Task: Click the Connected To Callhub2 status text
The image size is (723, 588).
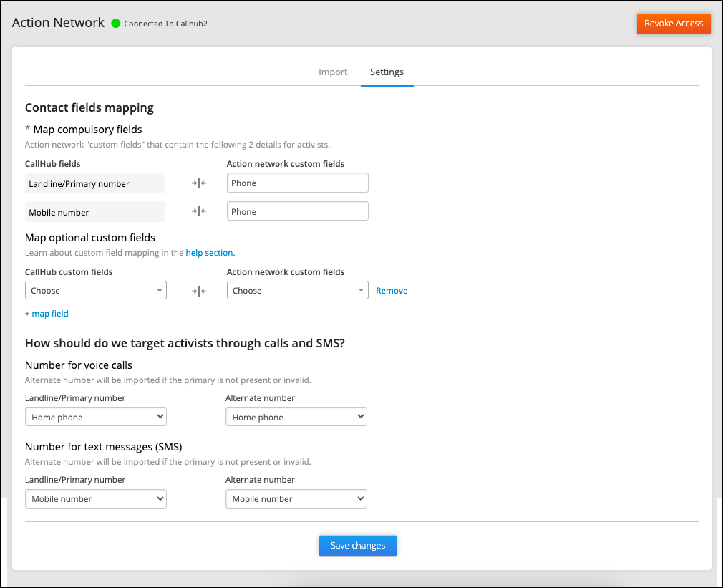Action: click(165, 24)
